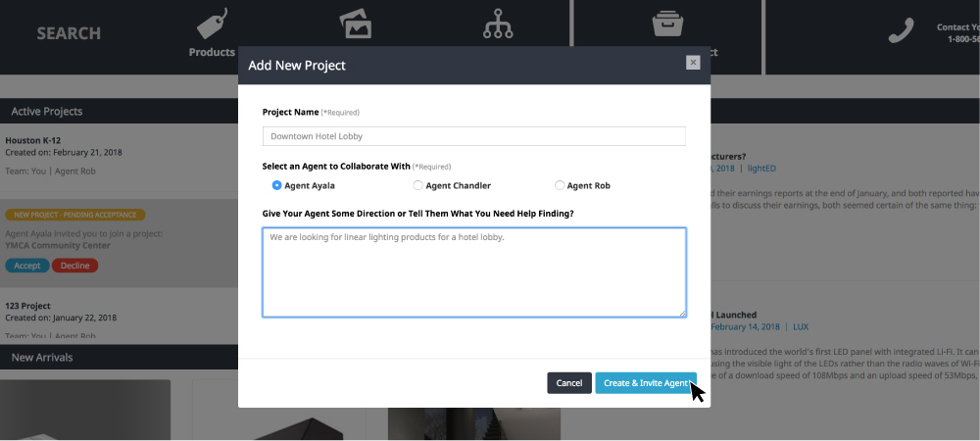Open the 123 Project entry
The width and height of the screenshot is (980, 441).
coord(28,306)
